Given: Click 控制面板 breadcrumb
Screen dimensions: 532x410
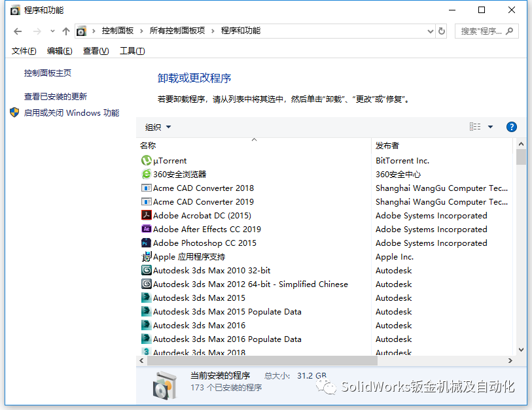Looking at the screenshot, I should 118,31.
